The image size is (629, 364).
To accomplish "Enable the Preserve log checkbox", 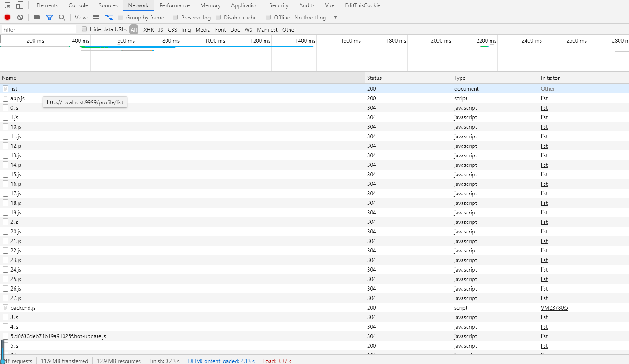I will pyautogui.click(x=176, y=17).
